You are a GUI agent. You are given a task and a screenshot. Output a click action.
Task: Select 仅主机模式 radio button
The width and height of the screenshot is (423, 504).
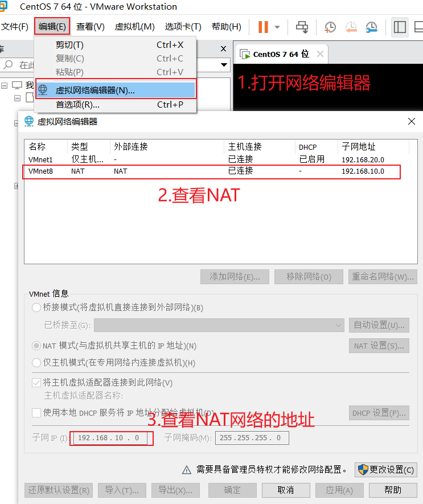tap(36, 363)
